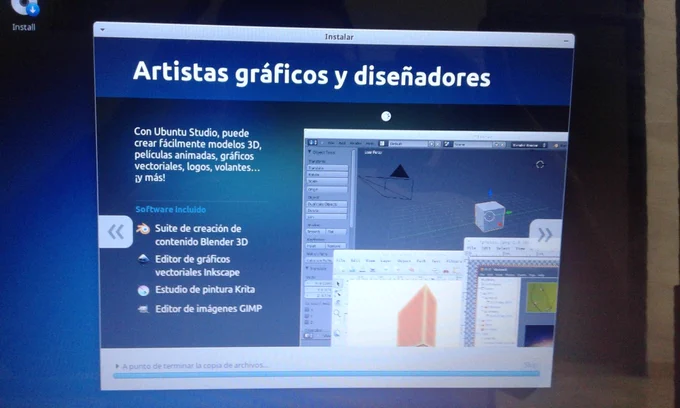Click the Krita logo icon

(x=143, y=290)
